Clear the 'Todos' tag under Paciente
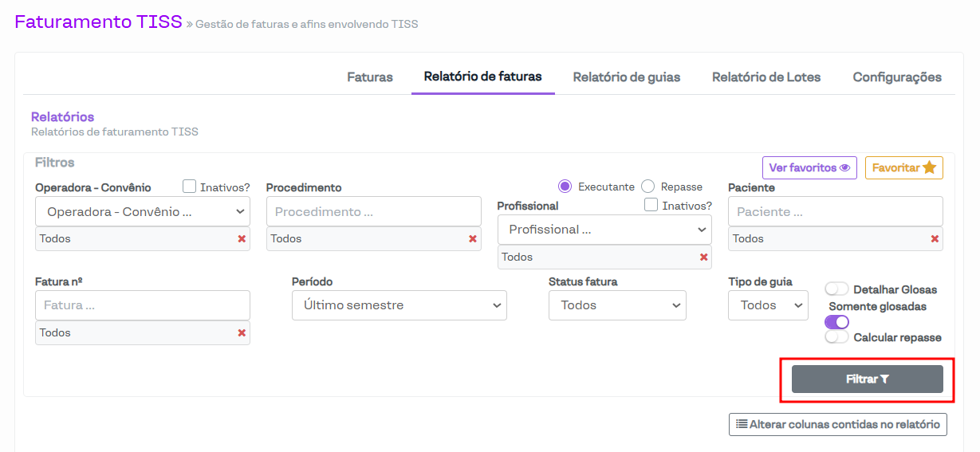The width and height of the screenshot is (980, 452). pos(935,239)
